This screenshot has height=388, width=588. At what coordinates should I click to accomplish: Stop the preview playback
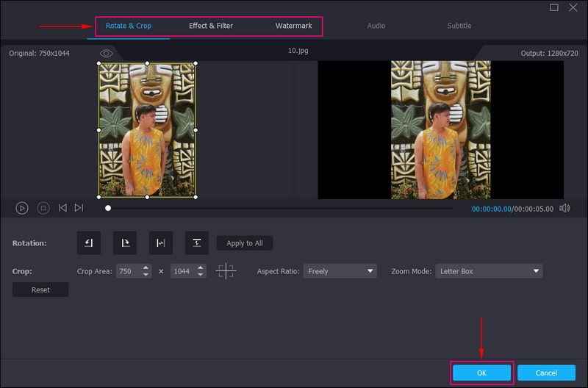tap(43, 208)
